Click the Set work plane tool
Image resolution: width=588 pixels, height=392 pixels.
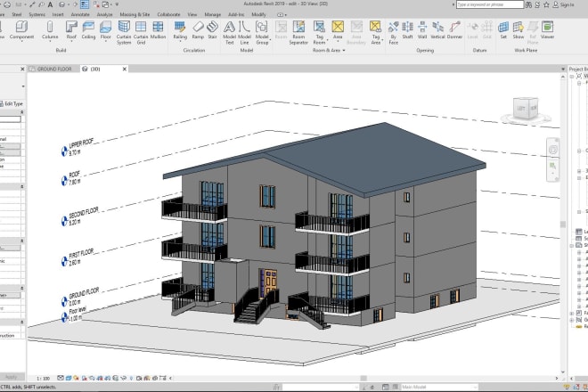pyautogui.click(x=503, y=29)
